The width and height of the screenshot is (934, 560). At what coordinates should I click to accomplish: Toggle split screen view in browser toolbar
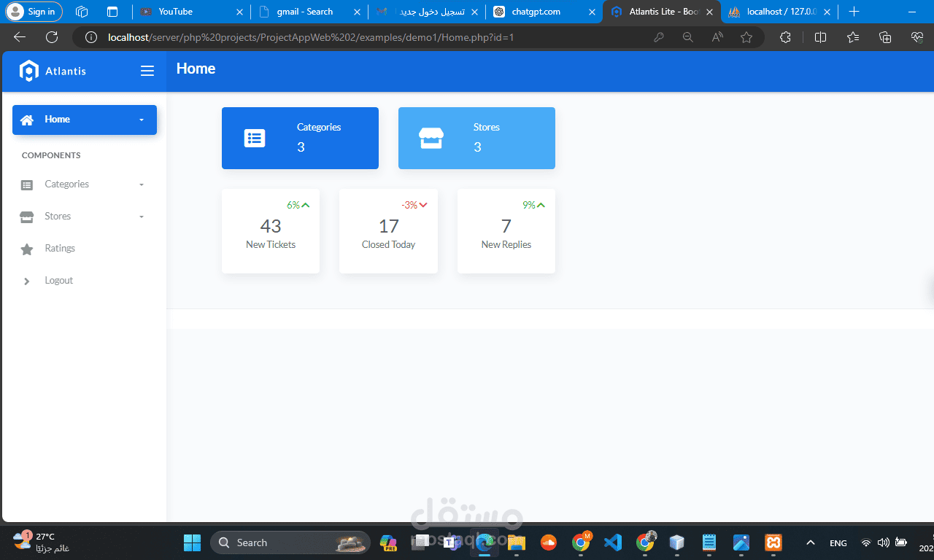pyautogui.click(x=820, y=37)
